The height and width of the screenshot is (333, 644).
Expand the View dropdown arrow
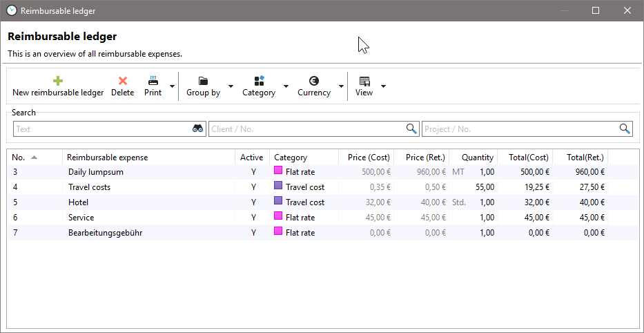point(383,86)
